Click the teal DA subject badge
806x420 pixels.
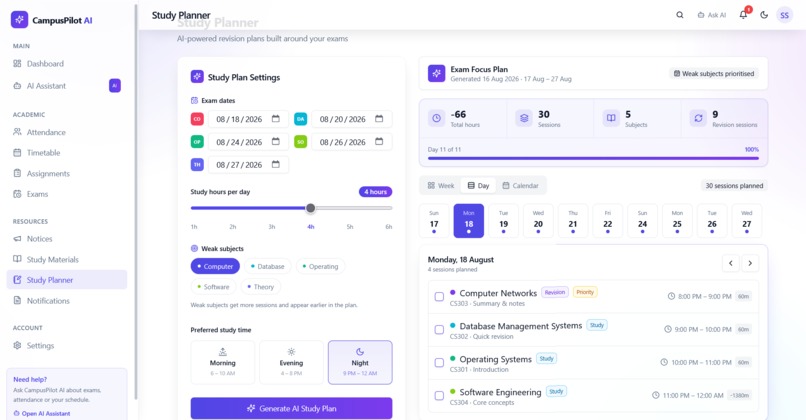[300, 119]
